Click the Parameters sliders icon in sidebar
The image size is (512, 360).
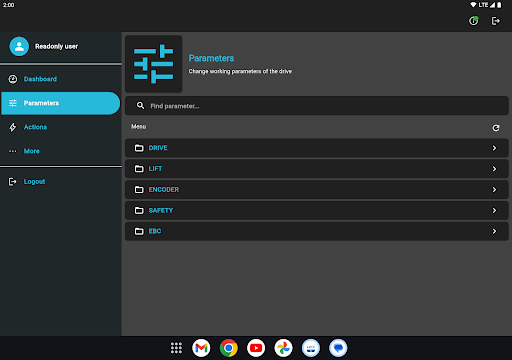tap(13, 103)
